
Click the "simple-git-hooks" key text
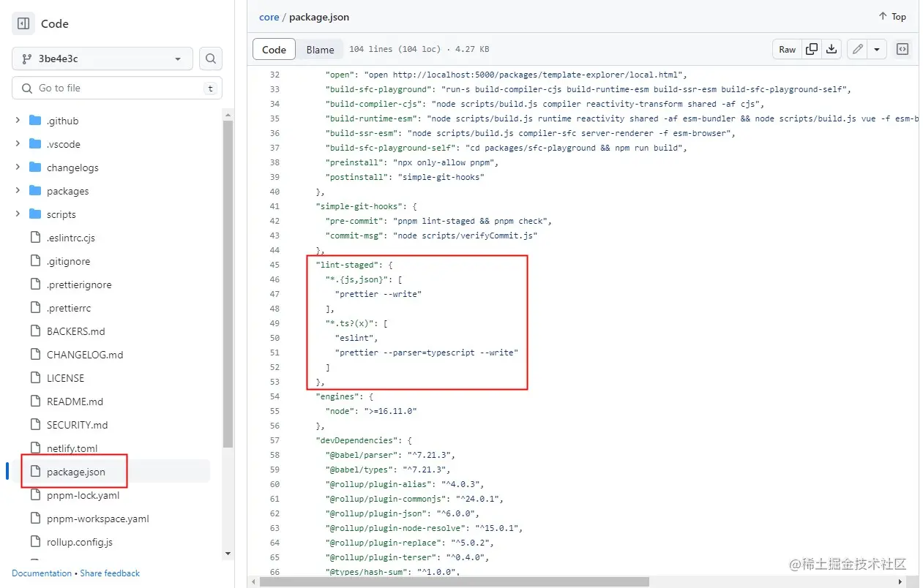[x=359, y=206]
